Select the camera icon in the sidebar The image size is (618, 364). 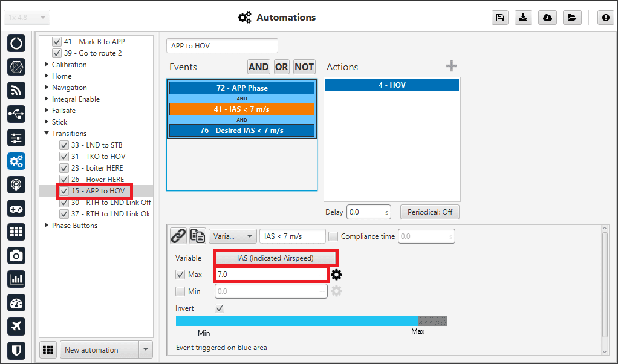[x=16, y=256]
